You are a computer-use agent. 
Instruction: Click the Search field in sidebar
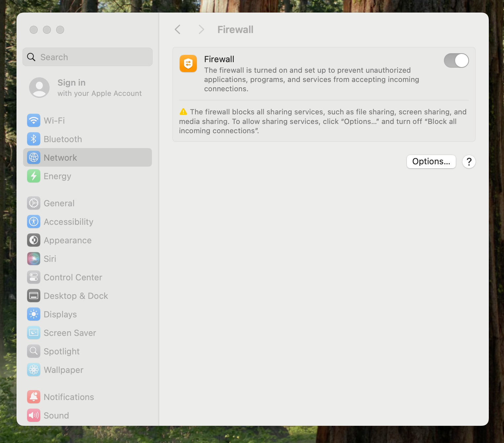click(88, 57)
